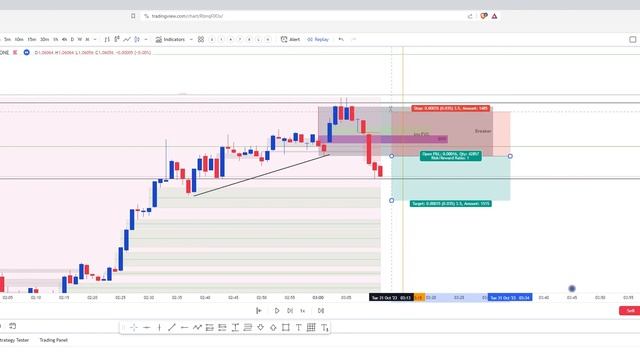Image resolution: width=640 pixels, height=360 pixels.
Task: Select the vertical line drawing tool
Action: point(159,327)
